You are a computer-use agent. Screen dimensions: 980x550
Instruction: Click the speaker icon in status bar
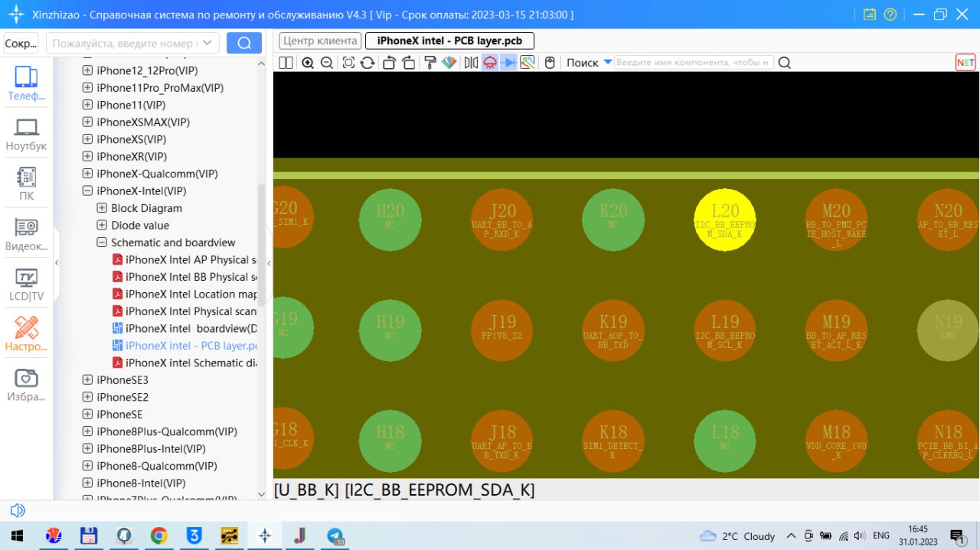point(17,510)
